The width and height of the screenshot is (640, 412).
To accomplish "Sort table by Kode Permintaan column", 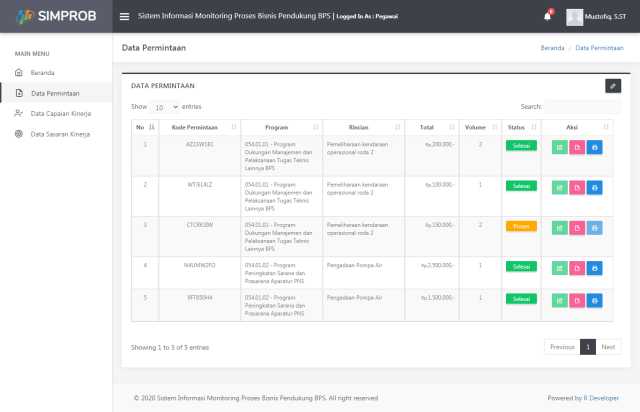I will [192, 127].
